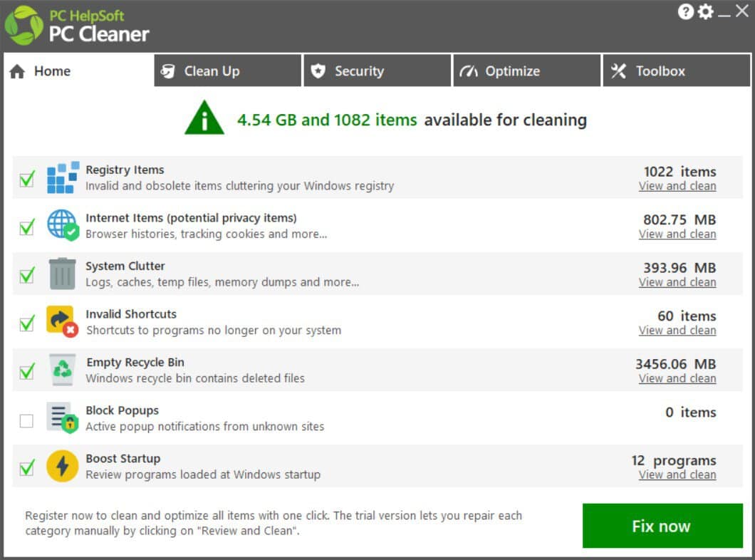Open settings gear icon

tap(705, 11)
